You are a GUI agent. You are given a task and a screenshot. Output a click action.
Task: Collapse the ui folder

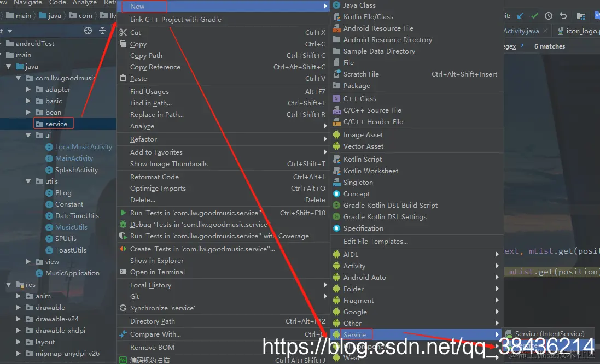click(28, 136)
